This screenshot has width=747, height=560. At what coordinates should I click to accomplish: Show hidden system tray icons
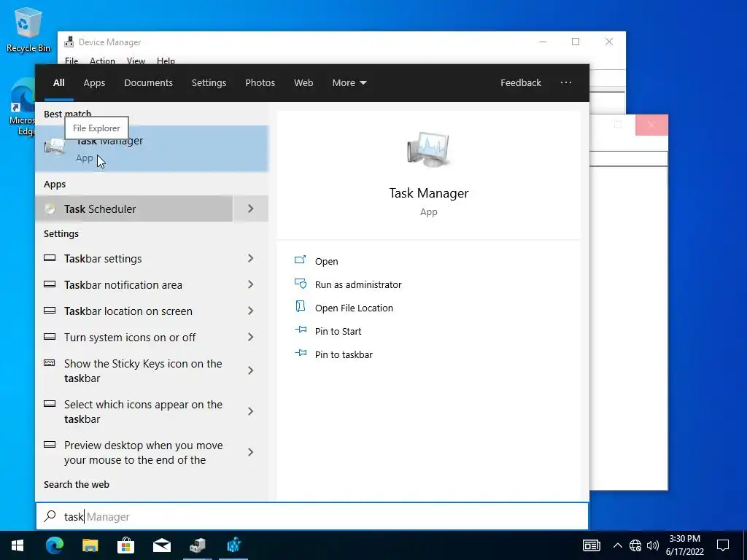617,545
